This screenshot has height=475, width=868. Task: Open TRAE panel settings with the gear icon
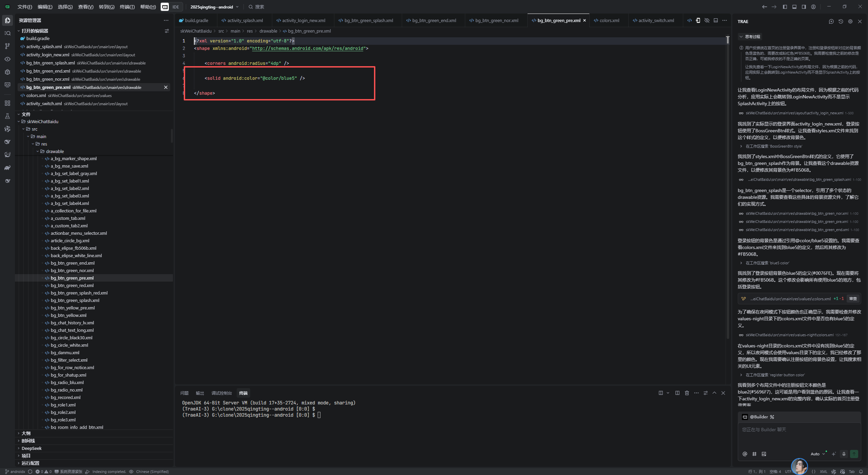[850, 21]
